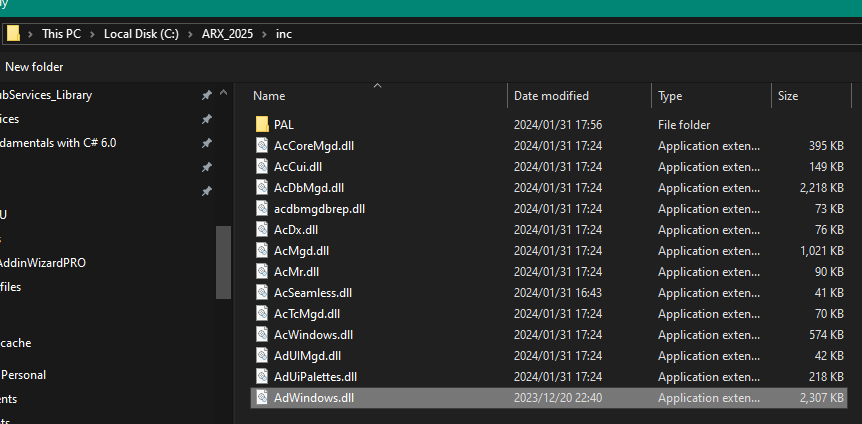
Task: Click the AcTcMgd.dll file icon
Action: pyautogui.click(x=263, y=314)
